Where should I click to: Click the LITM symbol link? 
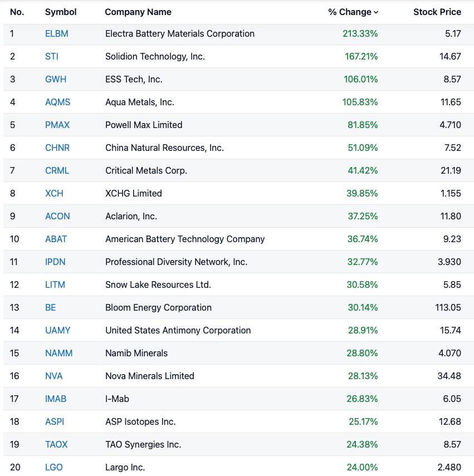click(55, 284)
